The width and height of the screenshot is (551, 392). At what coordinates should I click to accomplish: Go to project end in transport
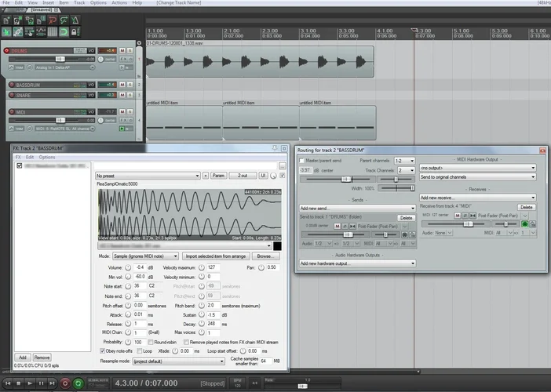(52, 383)
